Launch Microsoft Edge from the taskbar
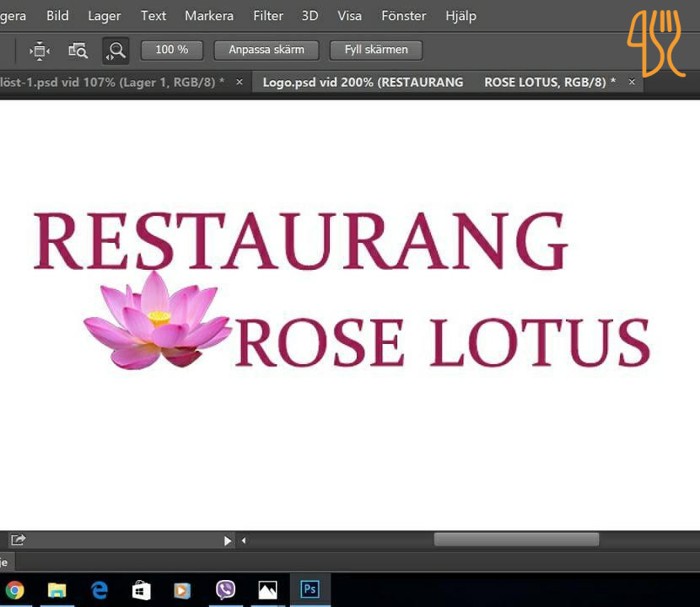The height and width of the screenshot is (607, 700). 100,590
